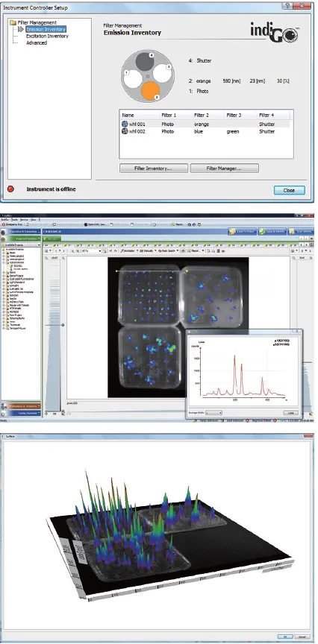
Task: Click Close in Instrument Controller Setup
Action: tap(289, 190)
